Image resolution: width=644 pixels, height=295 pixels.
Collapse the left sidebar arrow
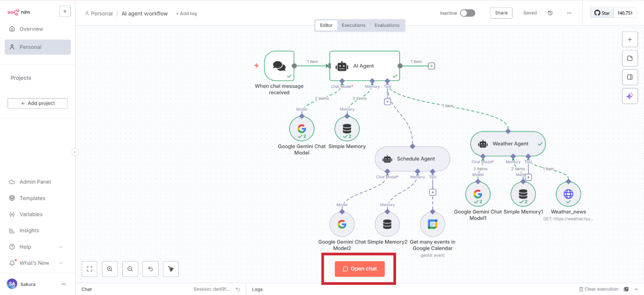[x=75, y=152]
